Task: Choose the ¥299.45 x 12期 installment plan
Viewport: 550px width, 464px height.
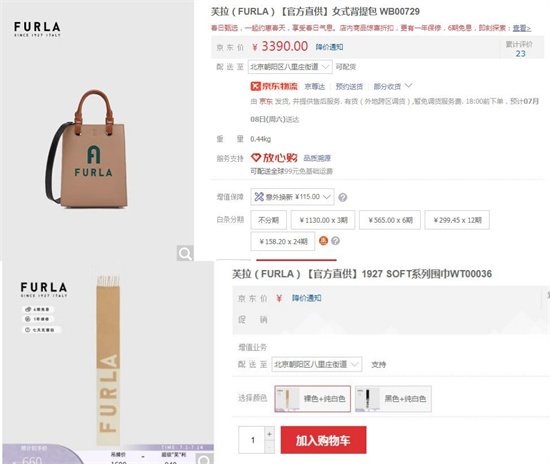Action: coord(457,220)
